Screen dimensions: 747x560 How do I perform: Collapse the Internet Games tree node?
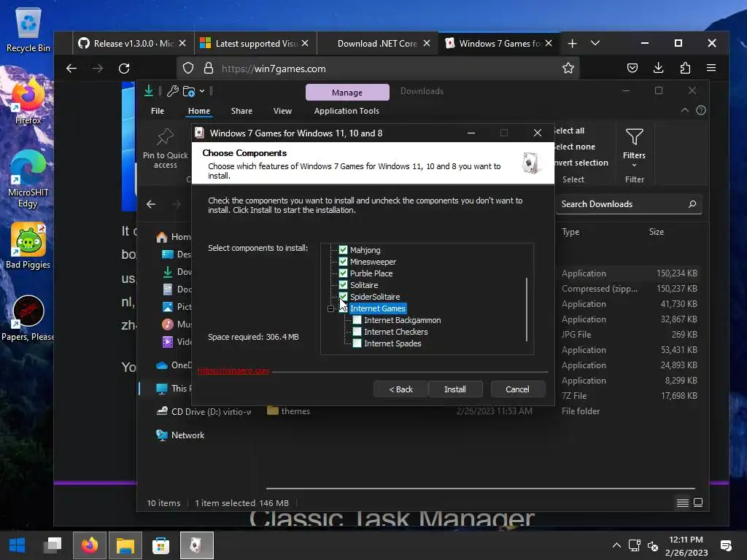click(330, 308)
